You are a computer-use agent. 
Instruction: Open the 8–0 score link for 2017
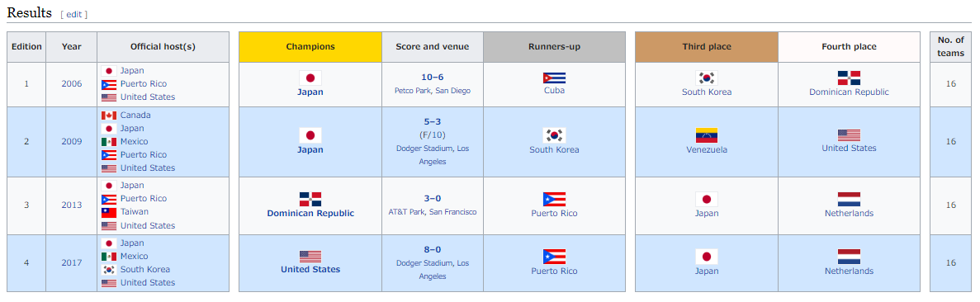432,249
